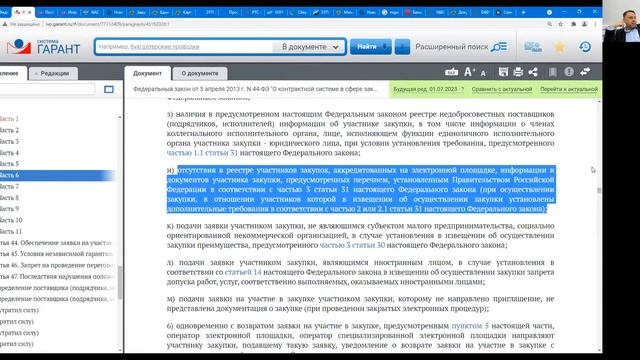Viewport: 640px width, 360px height.
Task: Focus the main search input field
Action: [184, 47]
